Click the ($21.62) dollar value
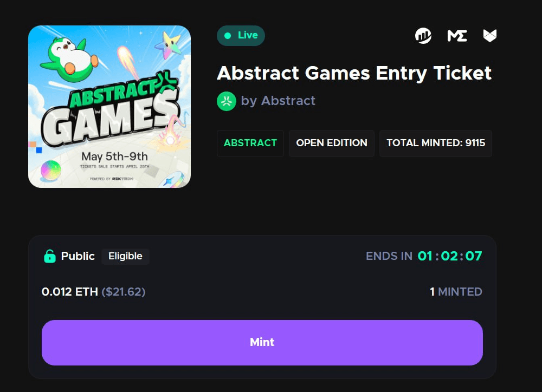 pos(124,292)
